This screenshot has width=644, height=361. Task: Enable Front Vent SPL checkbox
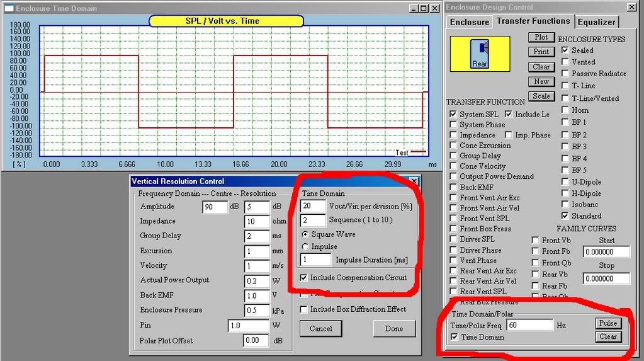pyautogui.click(x=453, y=219)
